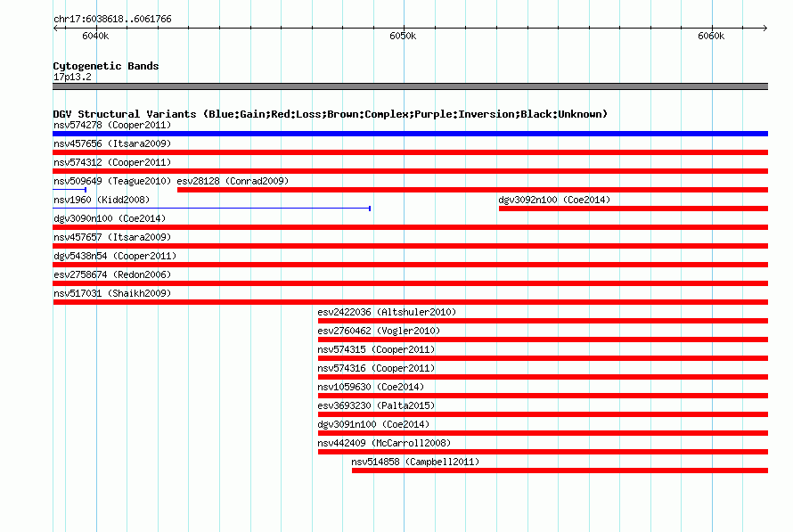Select the gray 17p13.2 cytogenetic band bar
The image size is (793, 532).
pyautogui.click(x=410, y=86)
